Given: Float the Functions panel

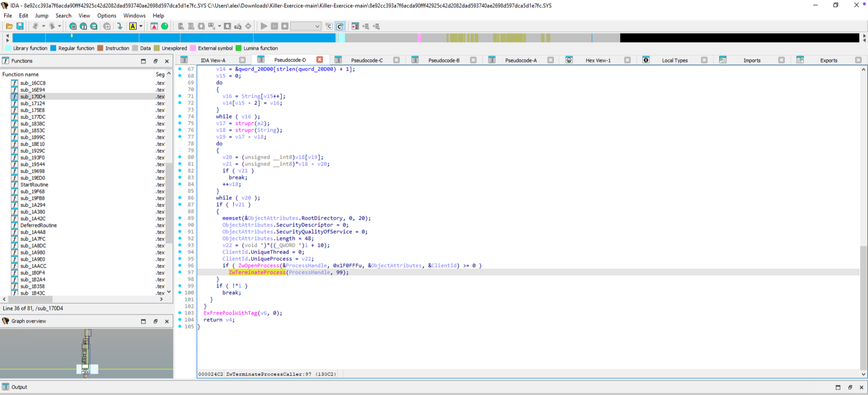Looking at the screenshot, I should pyautogui.click(x=156, y=61).
